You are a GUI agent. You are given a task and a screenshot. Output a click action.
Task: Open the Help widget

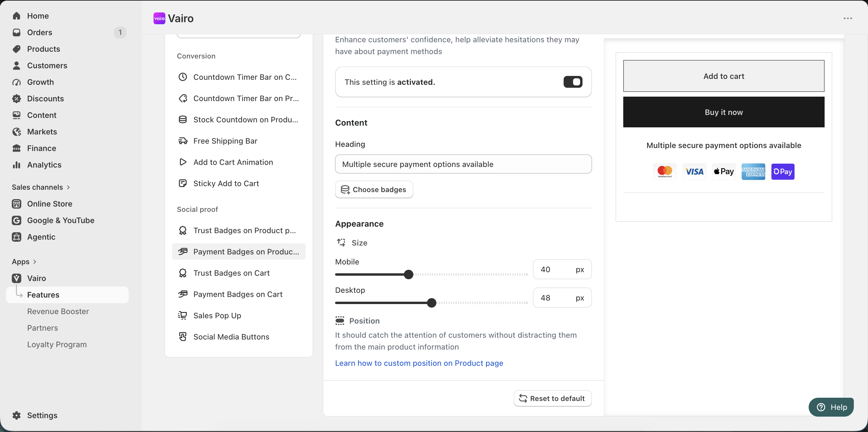[x=831, y=407]
